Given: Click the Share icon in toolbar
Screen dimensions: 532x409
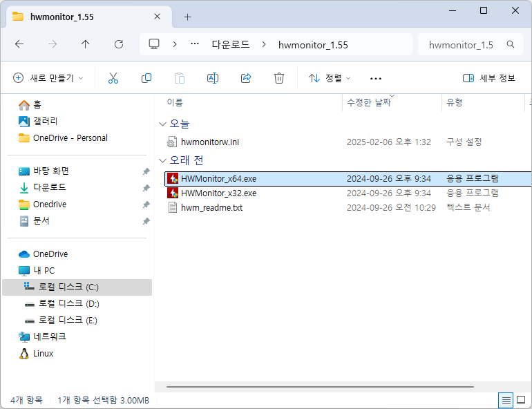Looking at the screenshot, I should pyautogui.click(x=246, y=78).
